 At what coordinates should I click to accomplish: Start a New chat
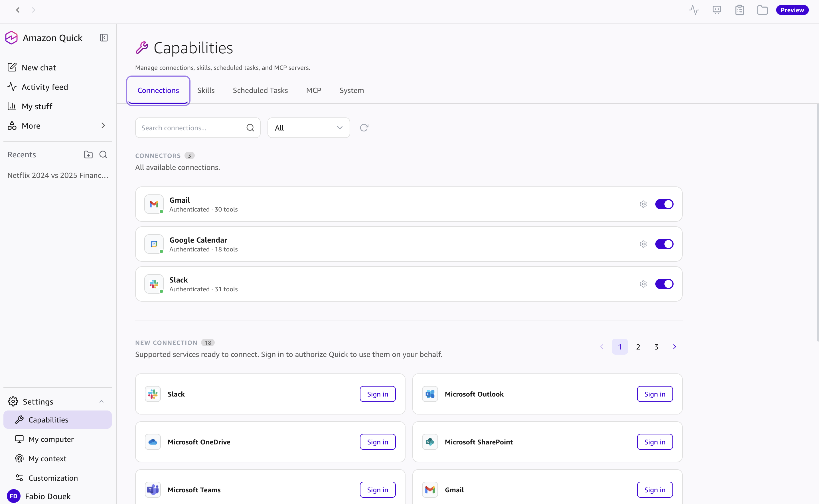(x=57, y=68)
